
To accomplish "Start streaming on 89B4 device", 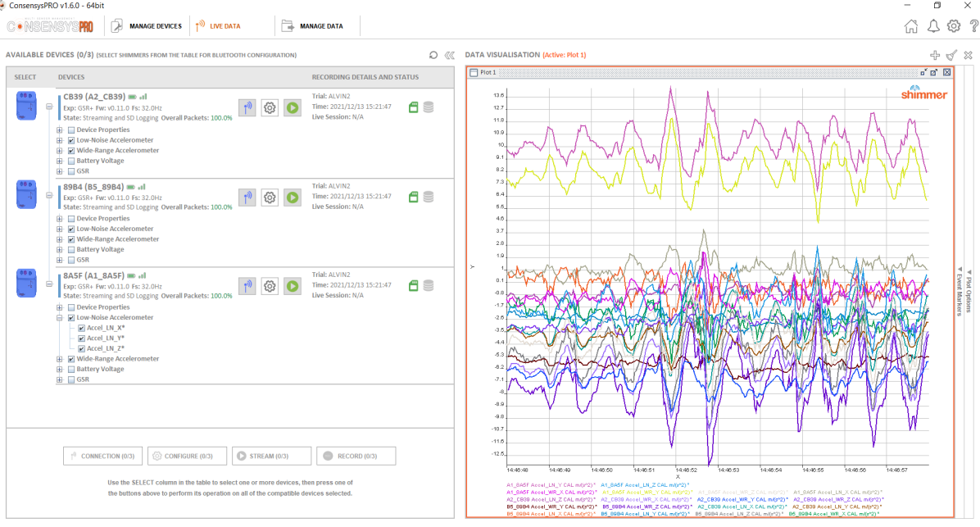I will tap(293, 198).
